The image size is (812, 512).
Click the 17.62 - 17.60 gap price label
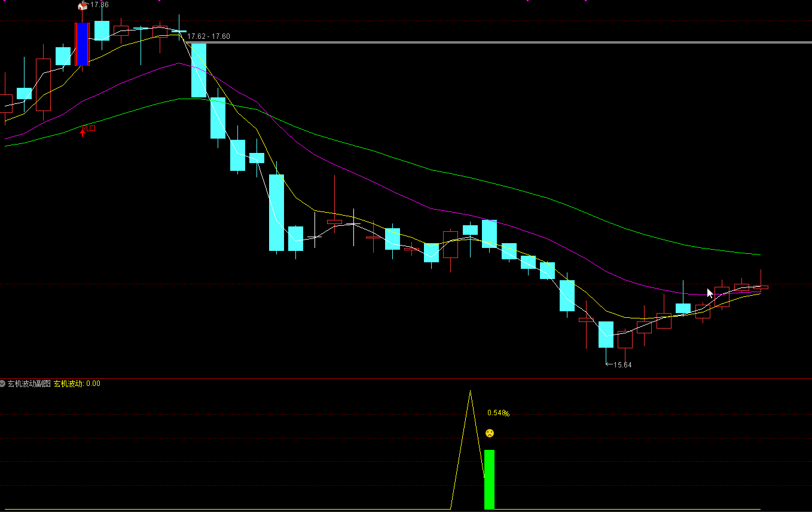click(209, 36)
